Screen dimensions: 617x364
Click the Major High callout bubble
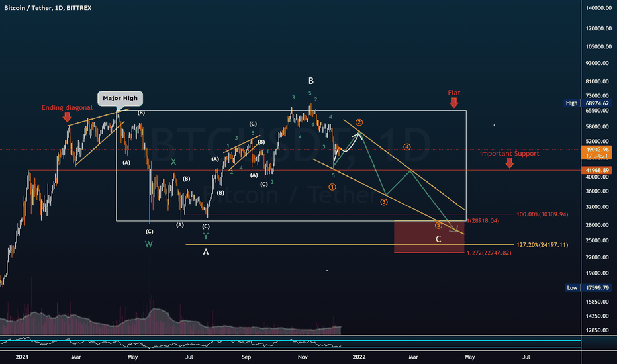pyautogui.click(x=120, y=99)
